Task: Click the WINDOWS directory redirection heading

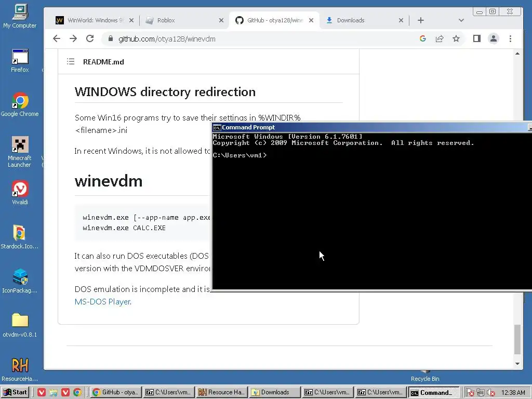Action: tap(165, 92)
